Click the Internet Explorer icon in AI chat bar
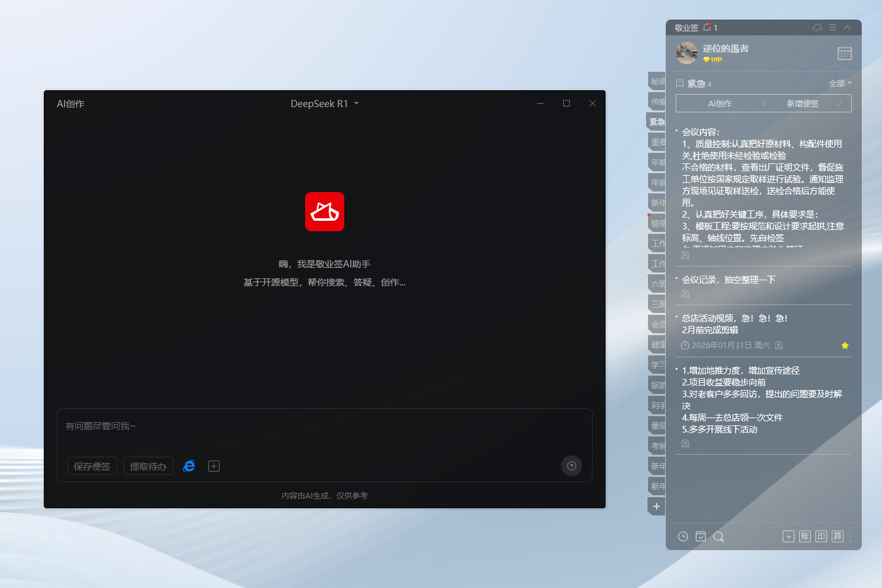The image size is (882, 588). pyautogui.click(x=189, y=466)
